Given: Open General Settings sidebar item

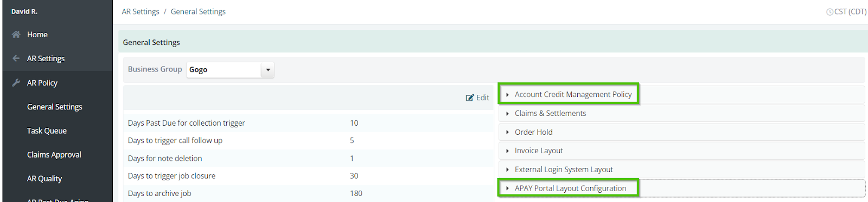Looking at the screenshot, I should coord(55,107).
